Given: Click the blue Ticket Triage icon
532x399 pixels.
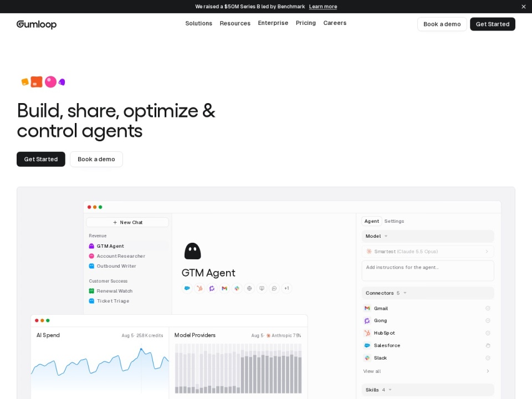Looking at the screenshot, I should click(91, 301).
